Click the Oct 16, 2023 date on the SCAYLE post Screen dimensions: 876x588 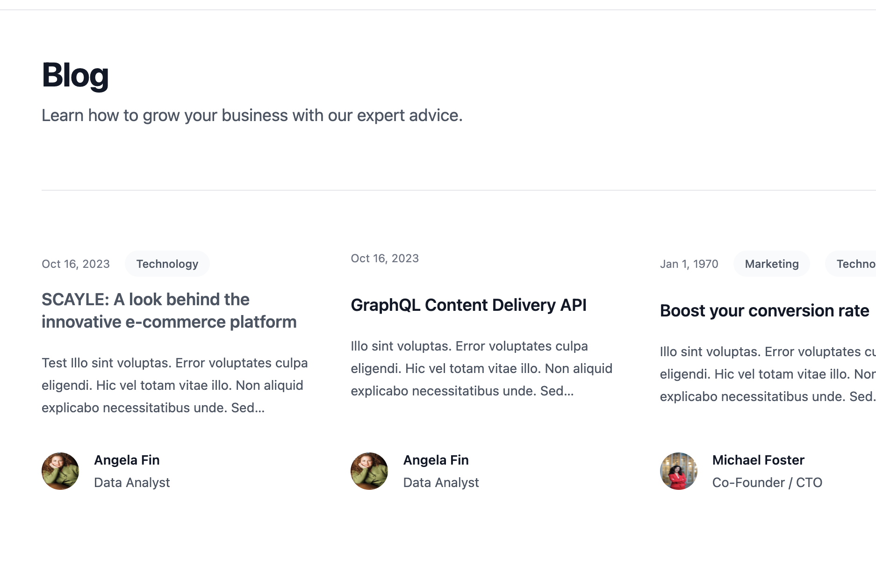tap(76, 264)
